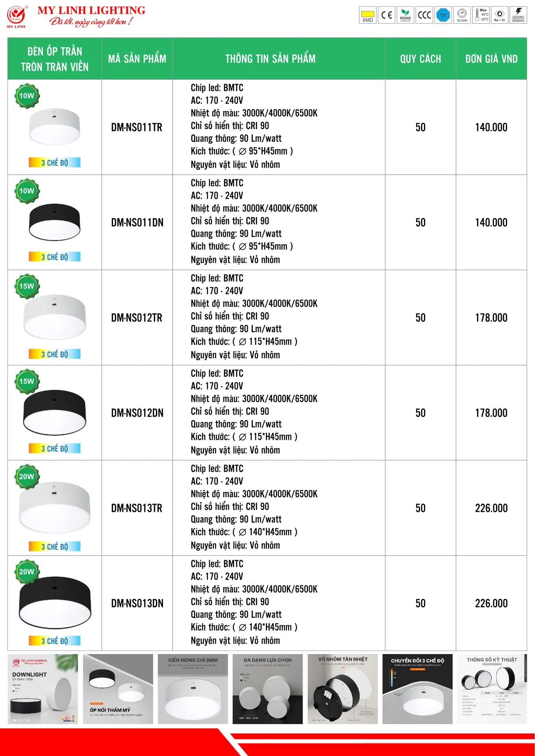Click the CE certification mark
The height and width of the screenshot is (756, 535).
point(386,15)
